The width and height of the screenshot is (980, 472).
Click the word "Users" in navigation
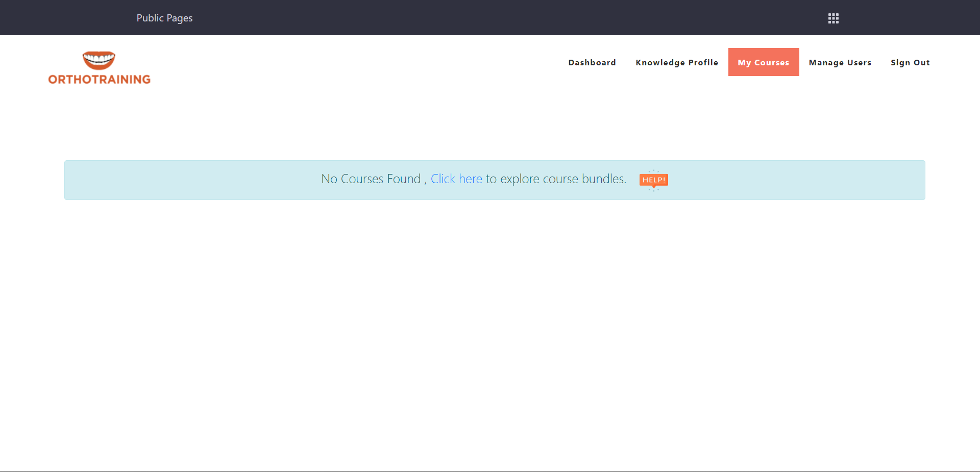click(859, 62)
